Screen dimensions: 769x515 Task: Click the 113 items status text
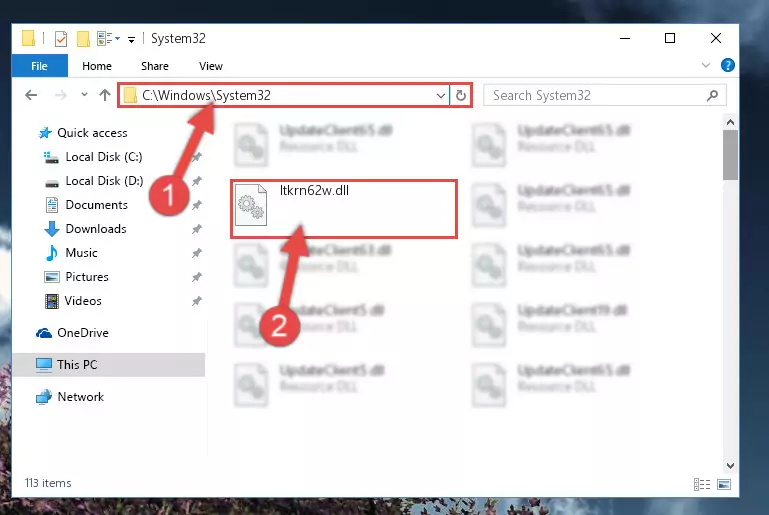pyautogui.click(x=48, y=483)
